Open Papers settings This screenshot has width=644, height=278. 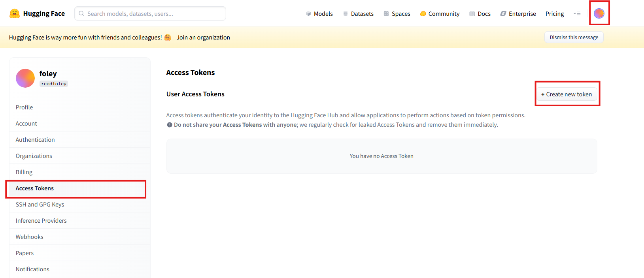coord(79,253)
